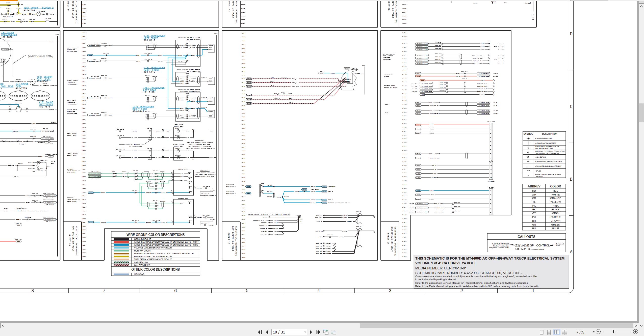
Task: Click the horizontal scrollbar right arrow
Action: point(636,326)
